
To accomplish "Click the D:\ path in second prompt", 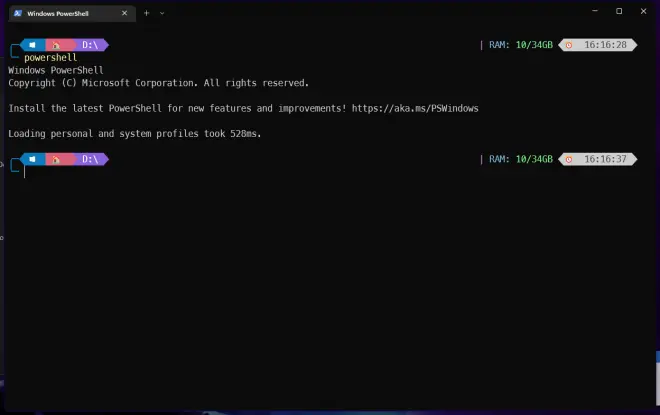I will 90,159.
